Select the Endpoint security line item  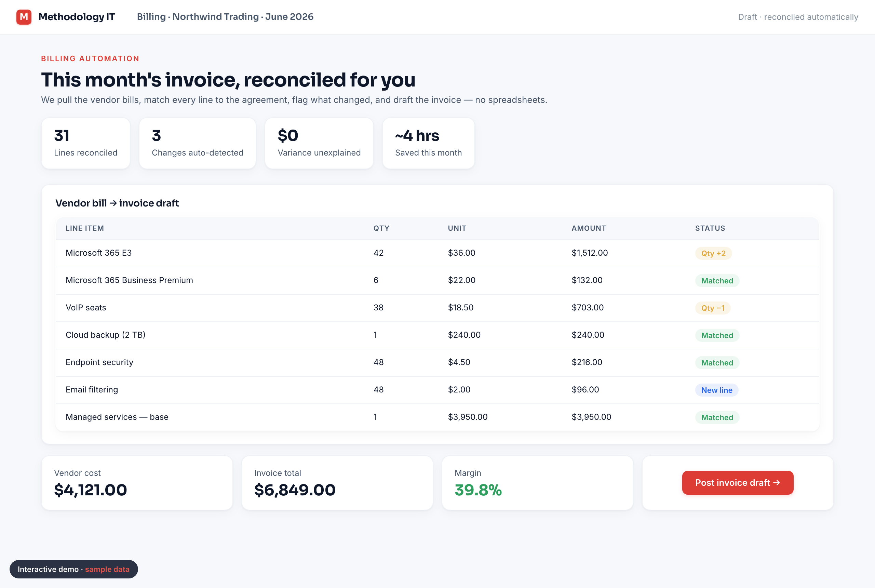click(437, 363)
